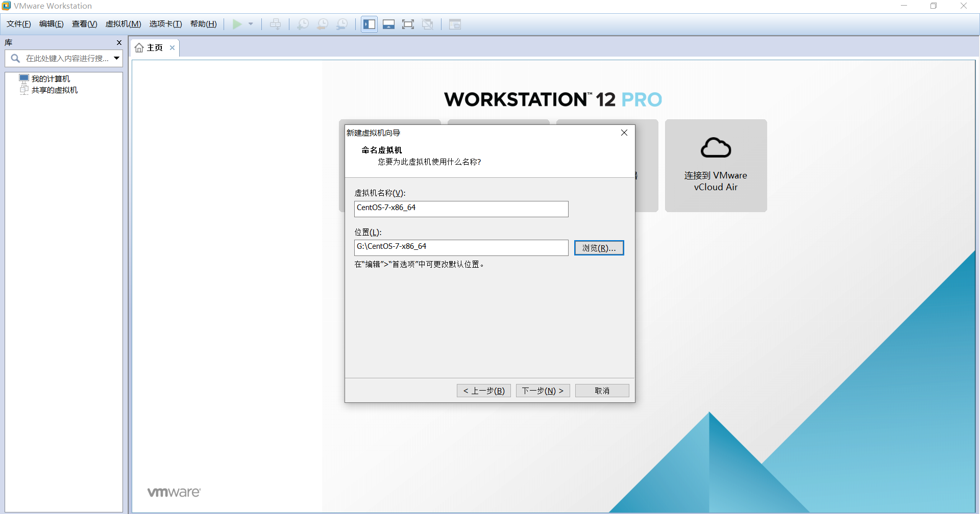
Task: Cancel the wizard with 取消
Action: (602, 391)
